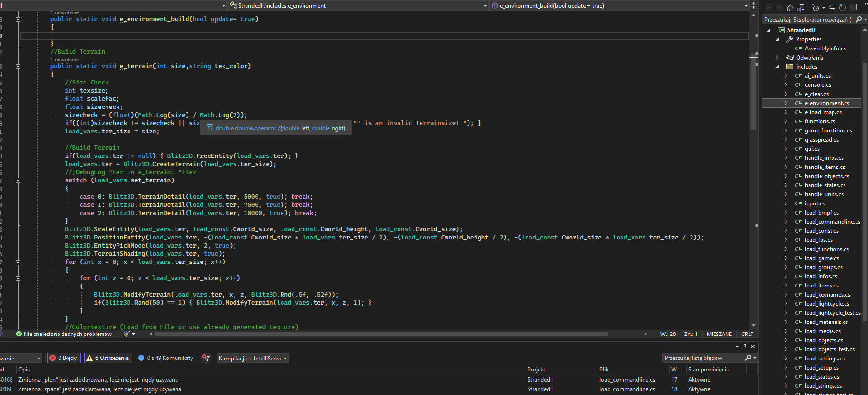Sort error list by the Opis column
Image resolution: width=868 pixels, height=395 pixels.
24,370
